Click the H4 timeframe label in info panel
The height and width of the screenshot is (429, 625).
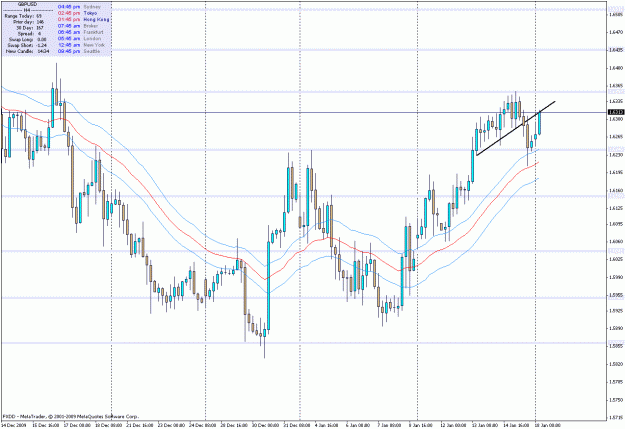point(27,10)
